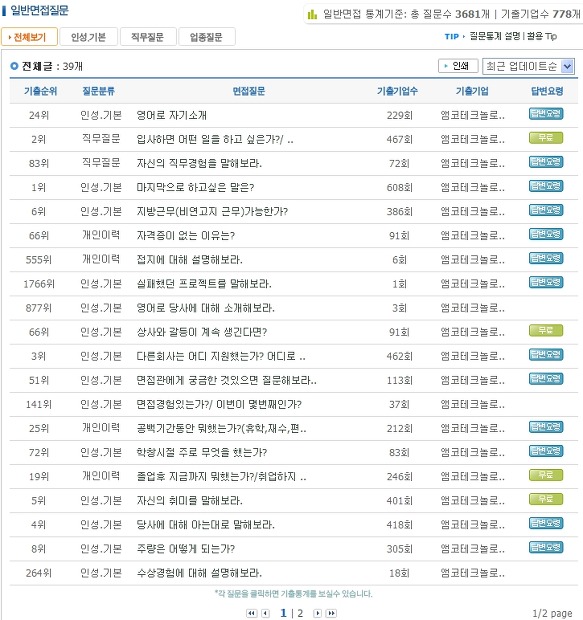The image size is (583, 620).
Task: Open the 업종질문 tab
Action: coord(206,37)
